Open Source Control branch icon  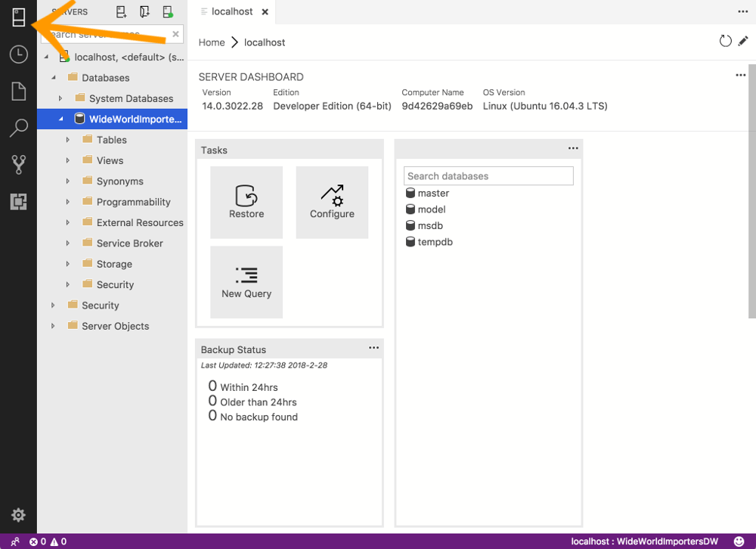(x=18, y=165)
